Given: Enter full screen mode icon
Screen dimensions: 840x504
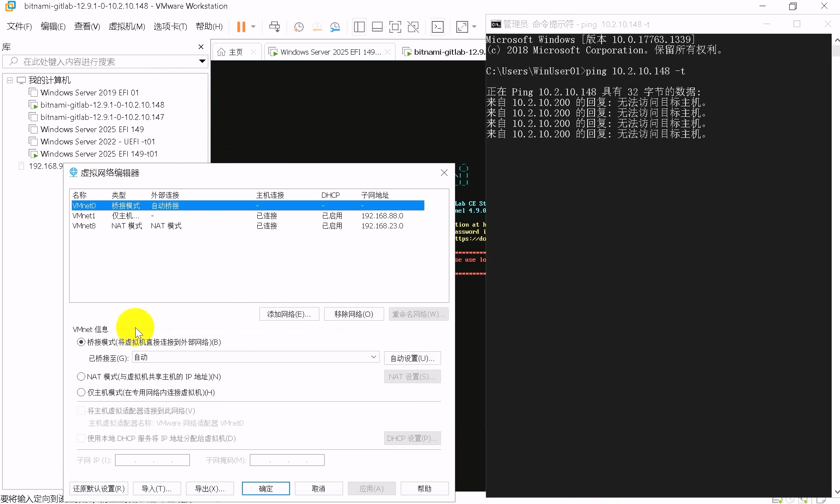Looking at the screenshot, I should pos(395,27).
